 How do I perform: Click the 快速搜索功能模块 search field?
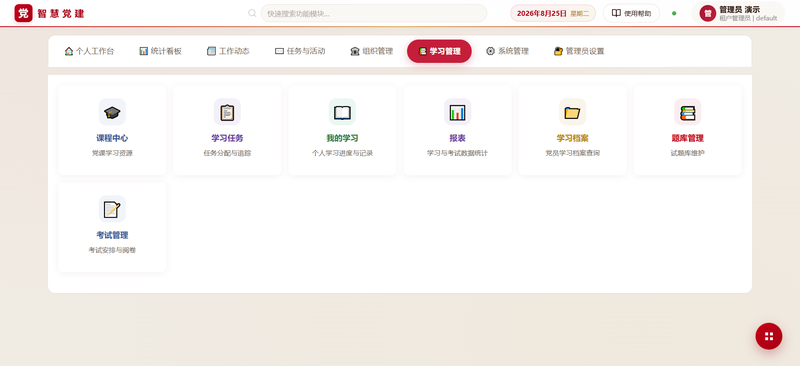coord(374,13)
